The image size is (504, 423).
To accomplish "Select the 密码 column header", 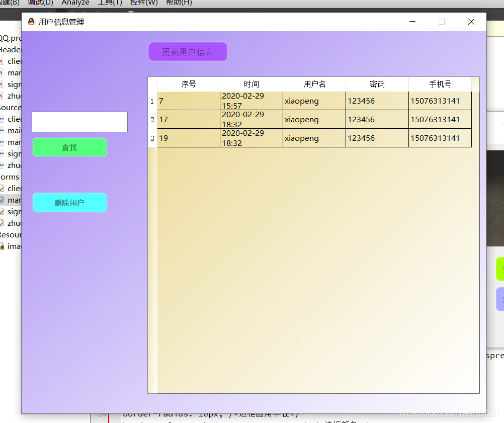I will [x=377, y=84].
